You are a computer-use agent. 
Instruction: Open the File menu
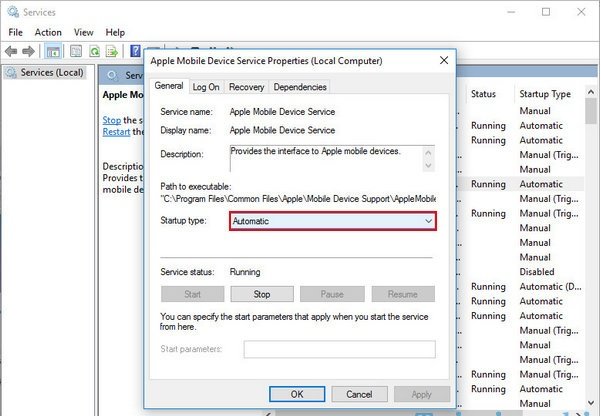[x=15, y=33]
